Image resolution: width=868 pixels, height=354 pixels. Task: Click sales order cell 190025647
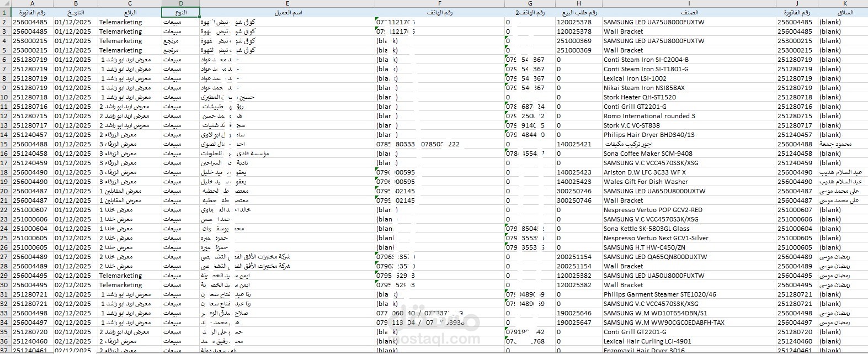coord(579,323)
